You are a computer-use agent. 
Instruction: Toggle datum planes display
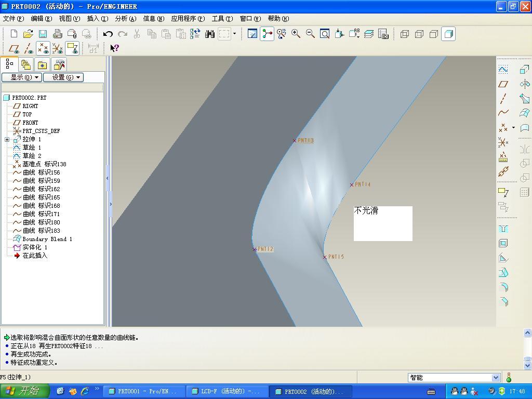point(14,48)
